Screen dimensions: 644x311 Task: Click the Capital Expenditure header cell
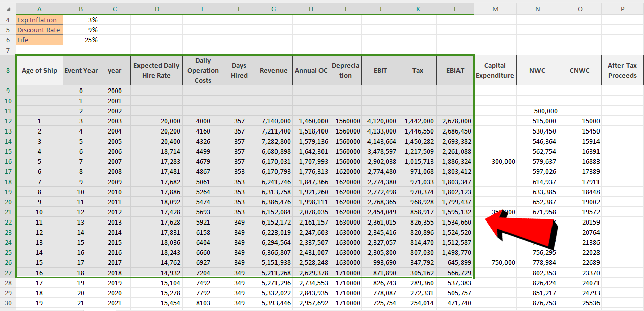(495, 70)
